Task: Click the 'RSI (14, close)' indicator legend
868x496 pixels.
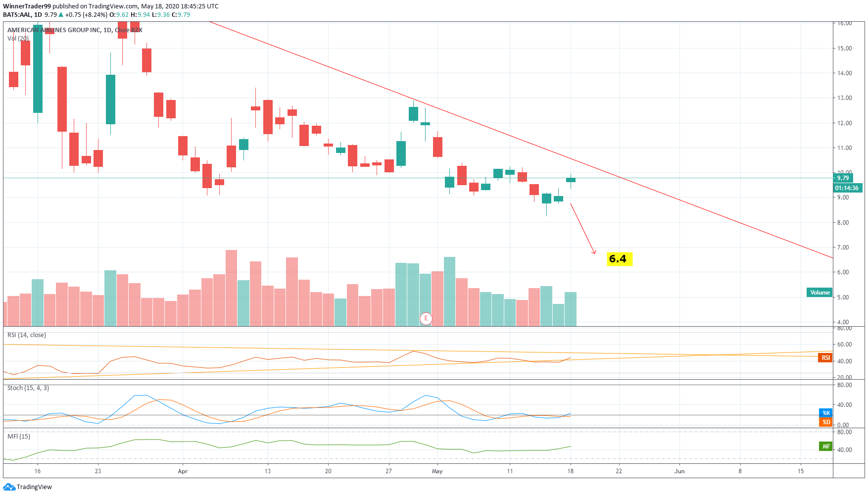Action: point(27,335)
